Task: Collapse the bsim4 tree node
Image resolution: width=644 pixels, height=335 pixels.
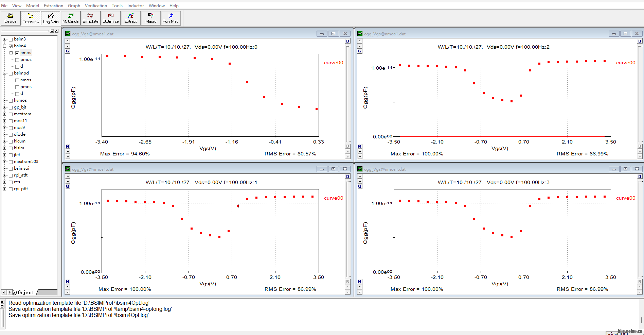Action: coord(5,46)
